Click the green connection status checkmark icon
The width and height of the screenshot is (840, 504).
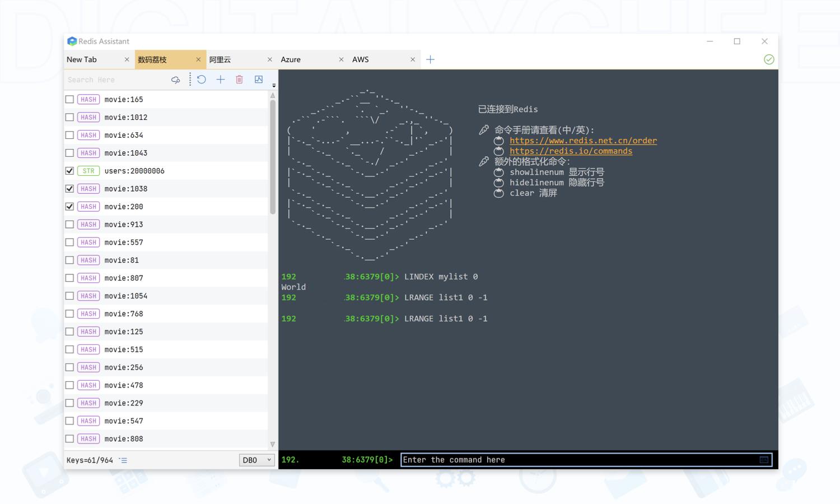[769, 59]
